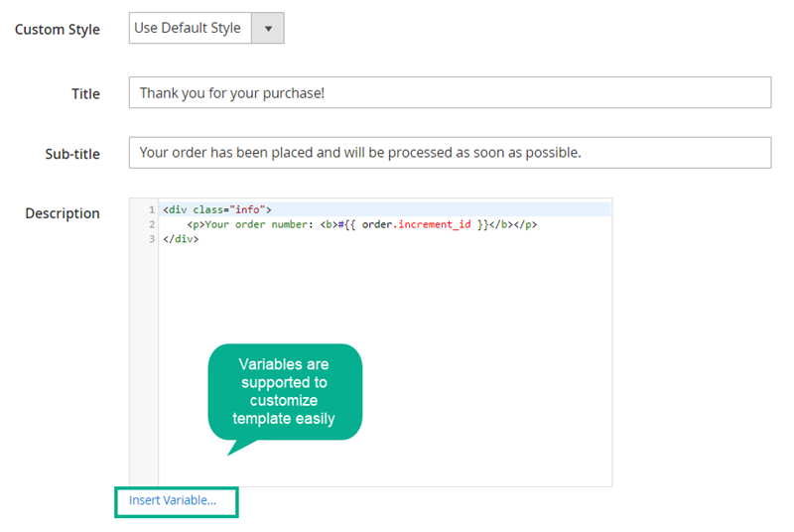Click code line 2 with order.increment_id
This screenshot has height=532, width=794.
click(x=361, y=224)
